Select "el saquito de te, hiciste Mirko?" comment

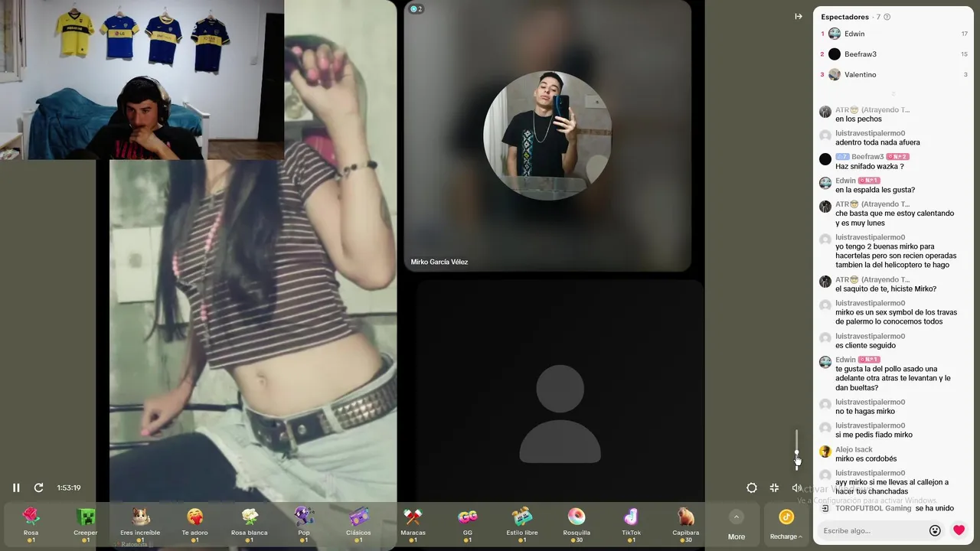[886, 289]
